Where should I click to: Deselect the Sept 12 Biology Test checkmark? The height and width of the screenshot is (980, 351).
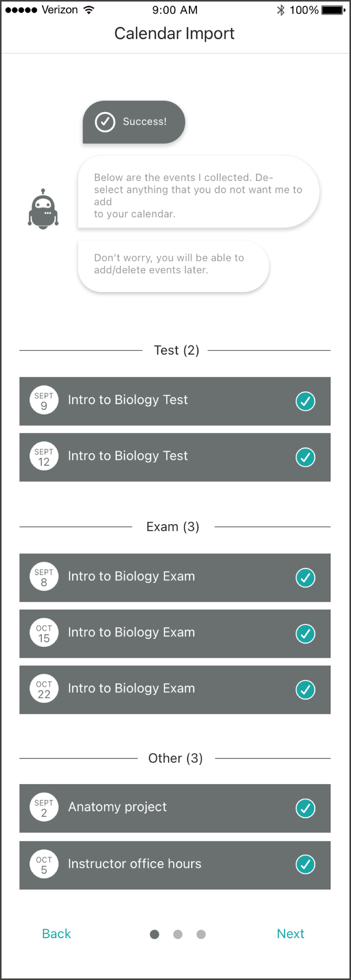coord(305,457)
